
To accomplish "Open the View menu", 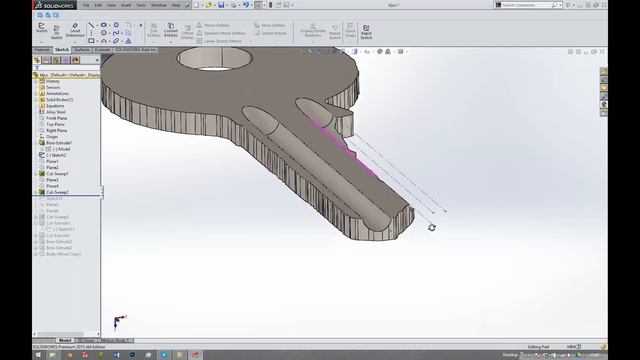I will click(111, 5).
